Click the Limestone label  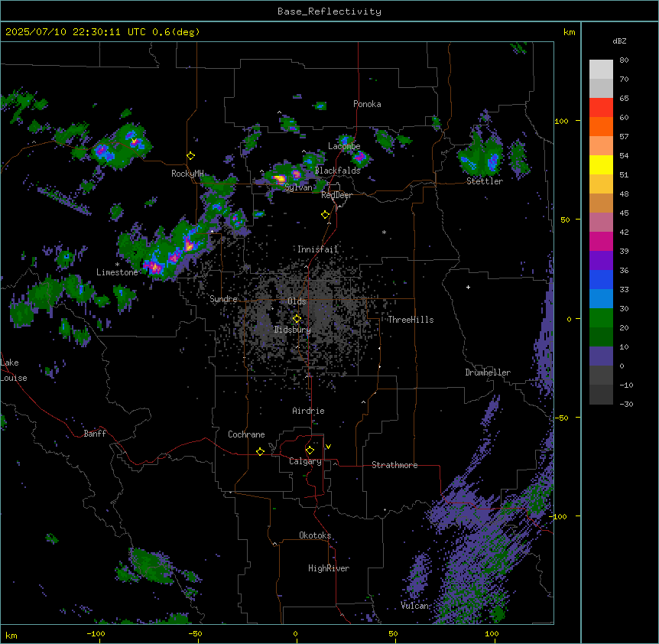[x=117, y=272]
